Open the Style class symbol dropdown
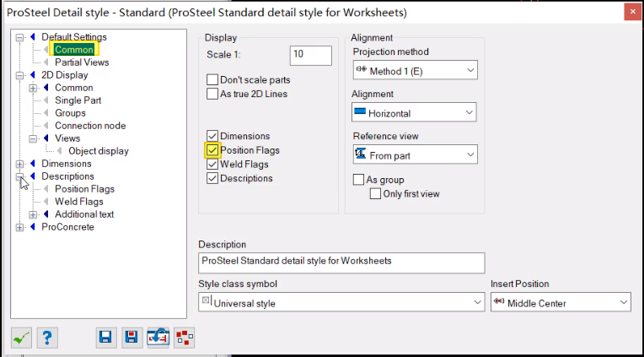Image resolution: width=644 pixels, height=357 pixels. (341, 302)
